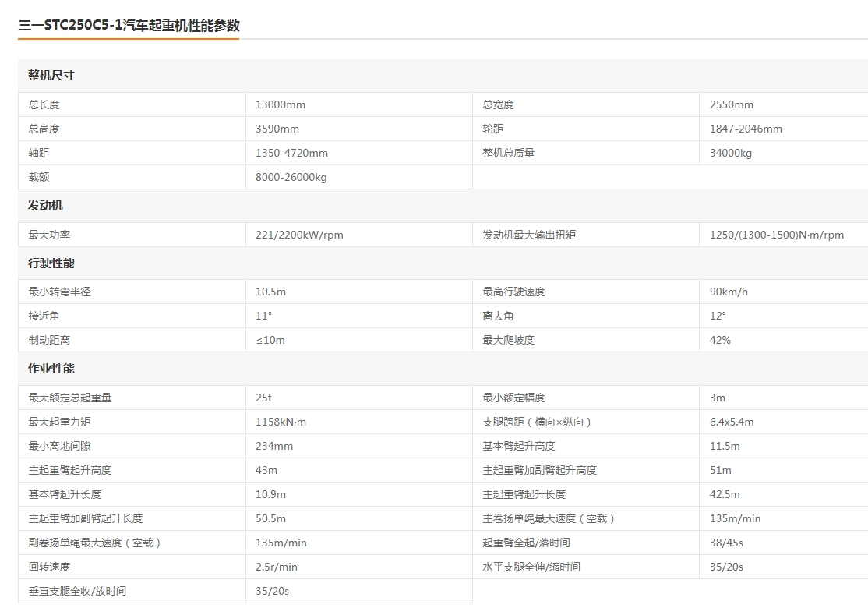Screen dimensions: 868x608
Task: Click the 离去角 label
Action: 498,316
